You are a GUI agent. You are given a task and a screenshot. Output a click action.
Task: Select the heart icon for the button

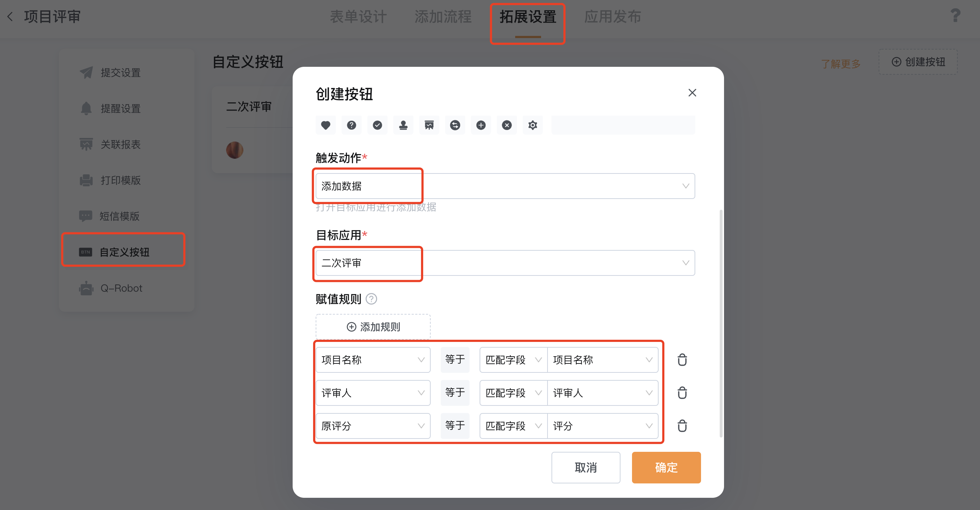326,125
